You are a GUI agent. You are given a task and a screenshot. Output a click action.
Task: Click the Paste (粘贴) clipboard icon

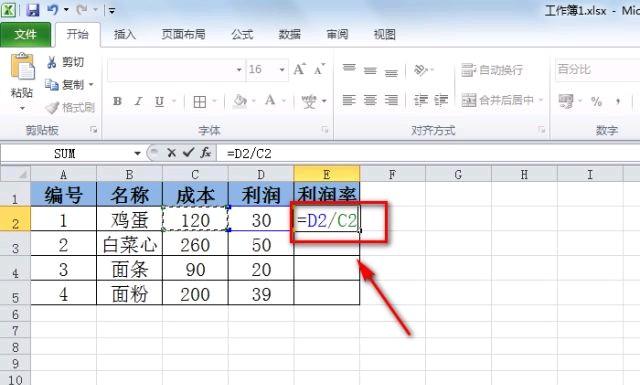click(x=22, y=67)
